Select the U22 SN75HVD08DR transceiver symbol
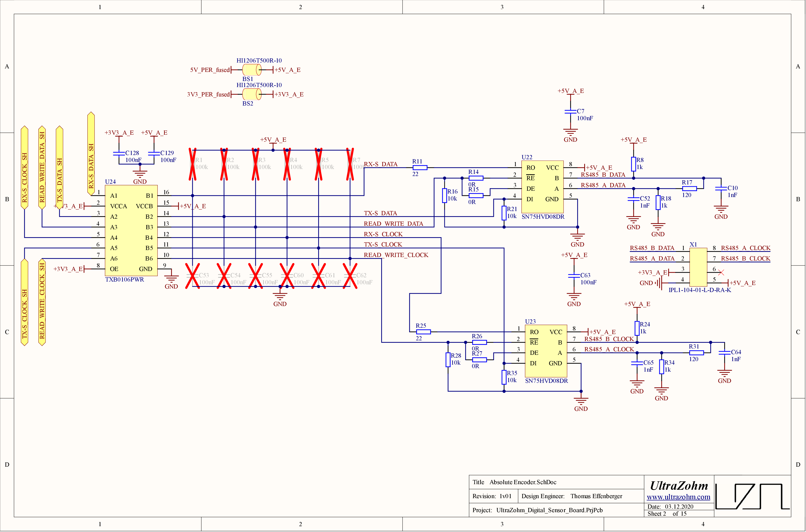The image size is (806, 532). point(542,187)
